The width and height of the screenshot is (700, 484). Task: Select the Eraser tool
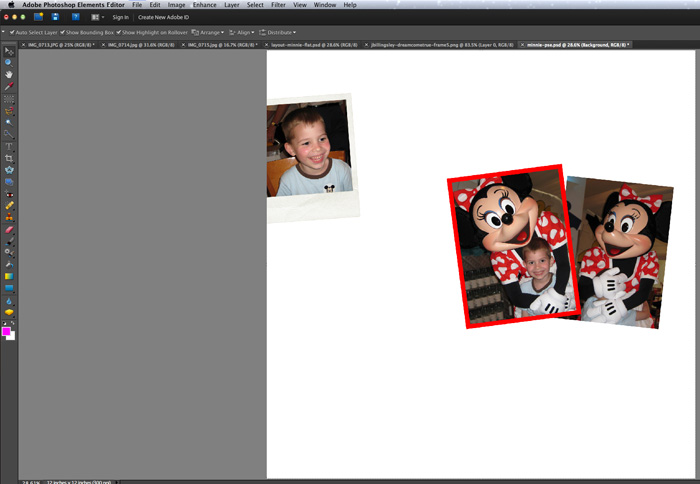click(x=8, y=229)
